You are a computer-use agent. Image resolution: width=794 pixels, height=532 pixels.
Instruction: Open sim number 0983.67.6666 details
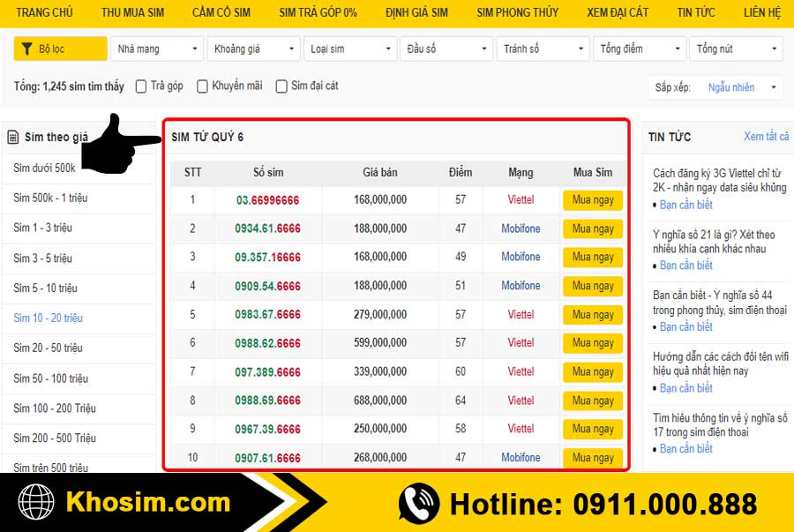point(267,315)
